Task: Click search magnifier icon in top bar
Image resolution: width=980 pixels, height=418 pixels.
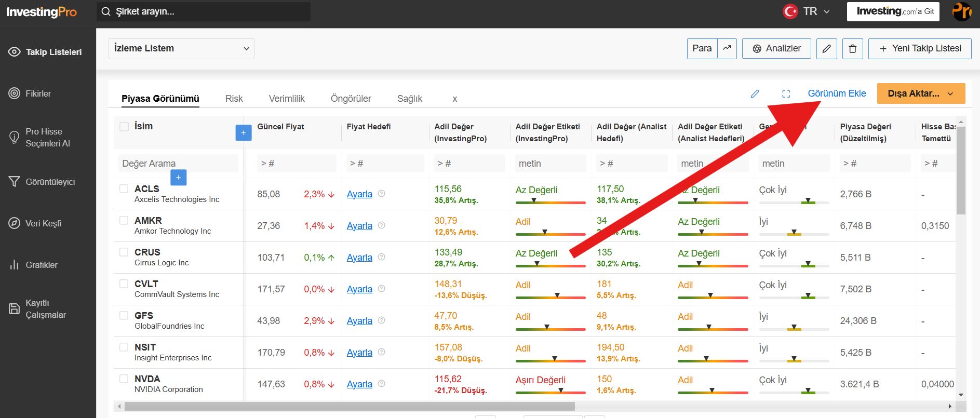Action: (x=106, y=11)
